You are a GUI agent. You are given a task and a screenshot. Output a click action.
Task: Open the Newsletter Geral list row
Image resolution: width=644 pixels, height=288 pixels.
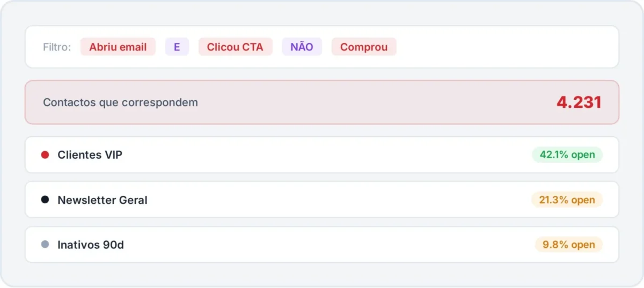pyautogui.click(x=322, y=200)
